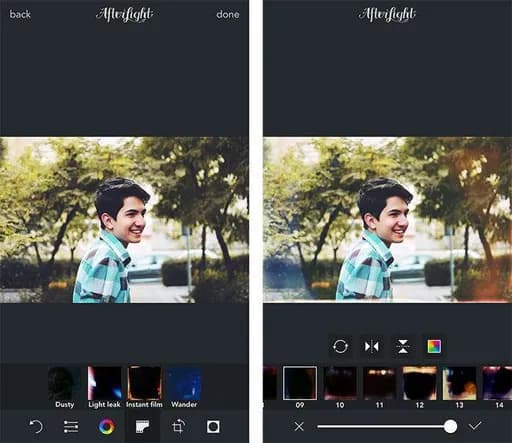The height and width of the screenshot is (443, 512).
Task: Open the color filters wheel icon
Action: pyautogui.click(x=107, y=426)
